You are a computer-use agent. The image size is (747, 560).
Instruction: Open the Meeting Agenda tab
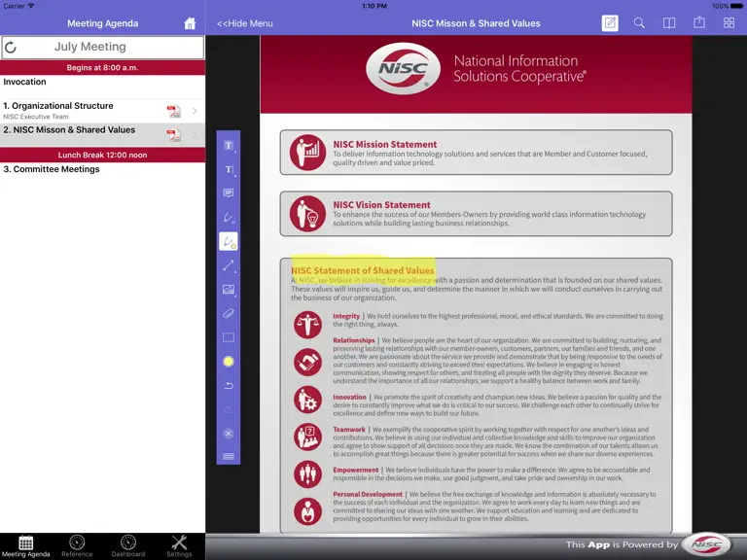(25, 546)
